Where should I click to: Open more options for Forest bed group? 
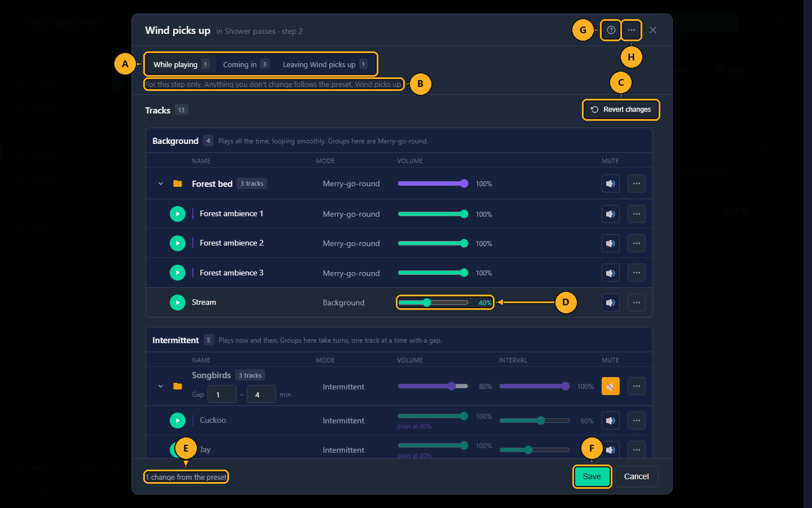click(636, 183)
